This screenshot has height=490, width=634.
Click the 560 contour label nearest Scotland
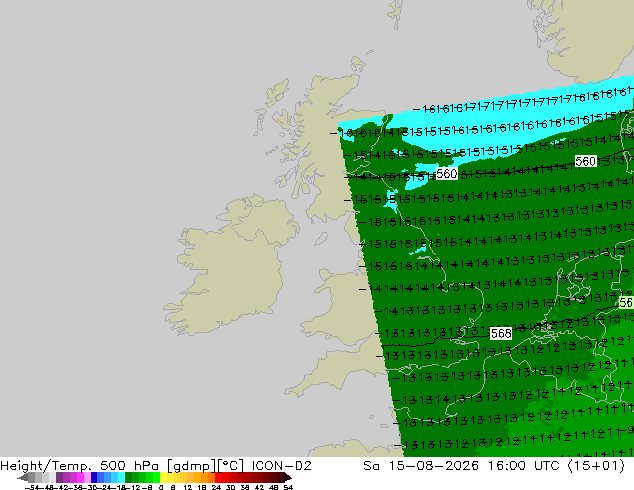[447, 174]
